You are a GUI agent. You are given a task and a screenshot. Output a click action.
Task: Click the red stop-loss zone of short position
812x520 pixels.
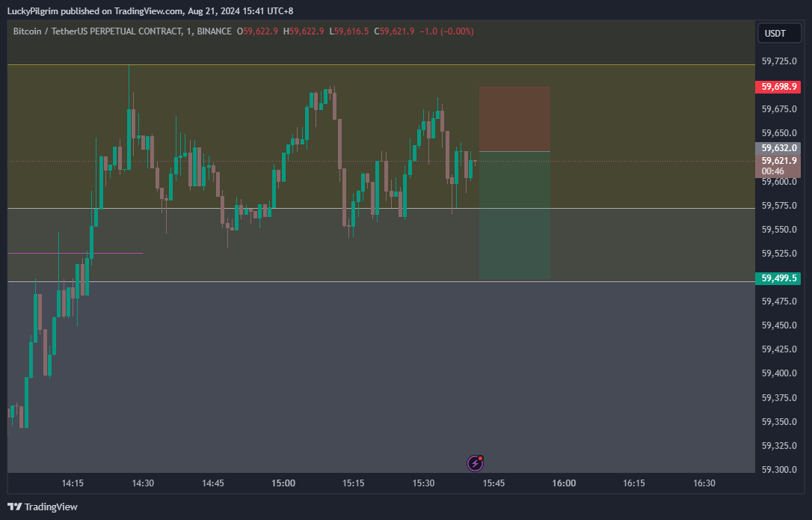[514, 119]
